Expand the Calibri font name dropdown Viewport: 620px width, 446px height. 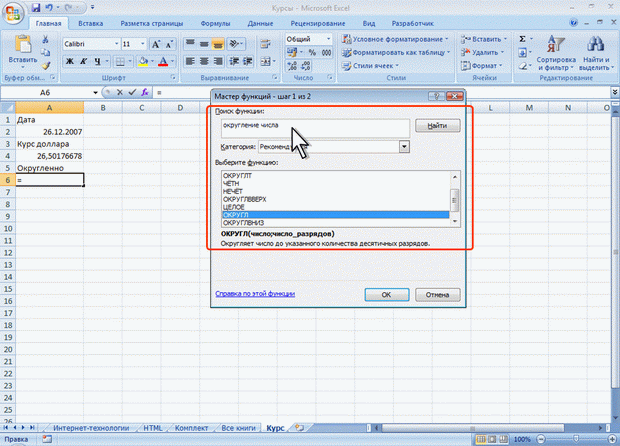click(115, 44)
